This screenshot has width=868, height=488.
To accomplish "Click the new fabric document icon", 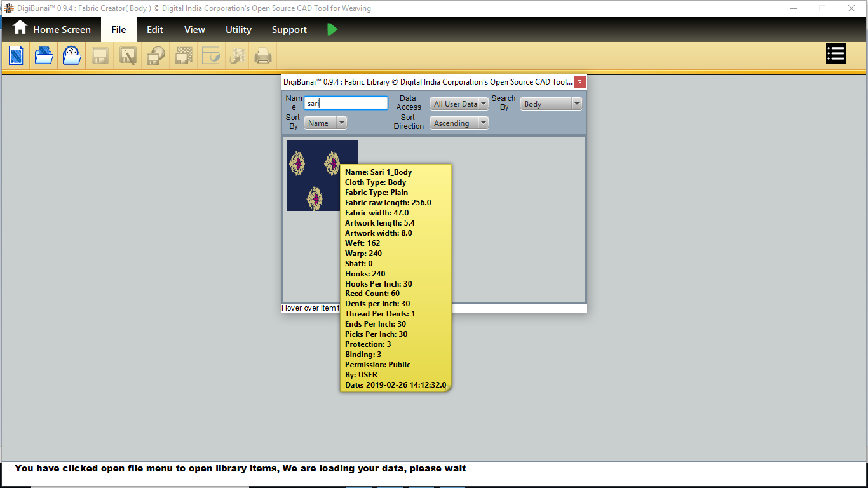I will [17, 56].
